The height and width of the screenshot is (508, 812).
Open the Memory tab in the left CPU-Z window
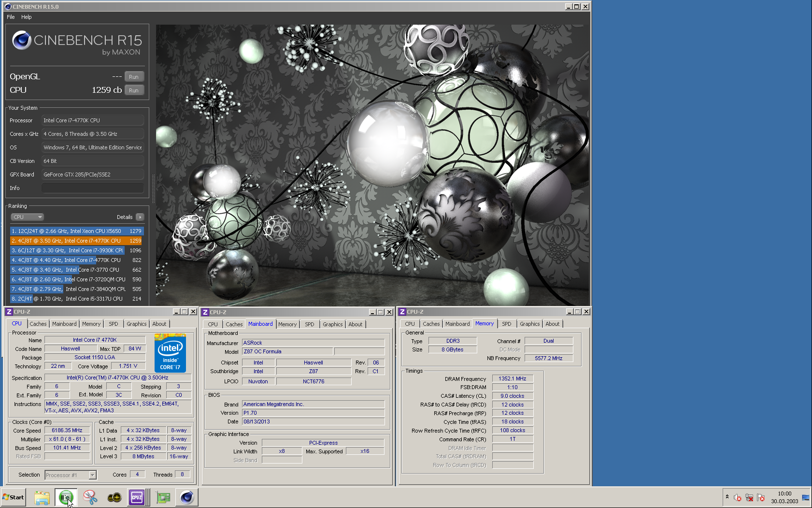(x=91, y=324)
